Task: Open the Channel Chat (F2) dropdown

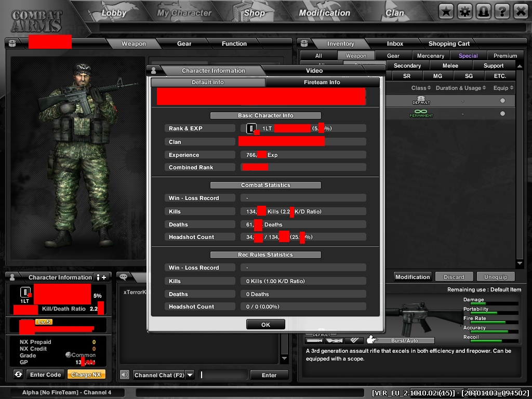Action: pos(190,375)
